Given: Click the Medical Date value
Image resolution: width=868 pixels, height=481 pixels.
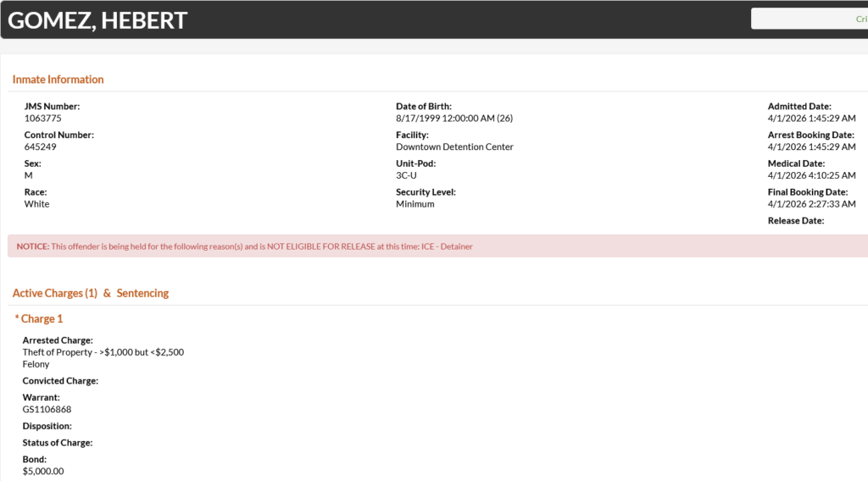Looking at the screenshot, I should 811,176.
